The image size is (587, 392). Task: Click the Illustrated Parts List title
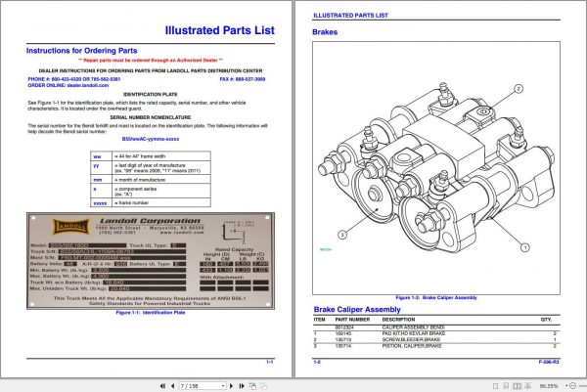[220, 30]
